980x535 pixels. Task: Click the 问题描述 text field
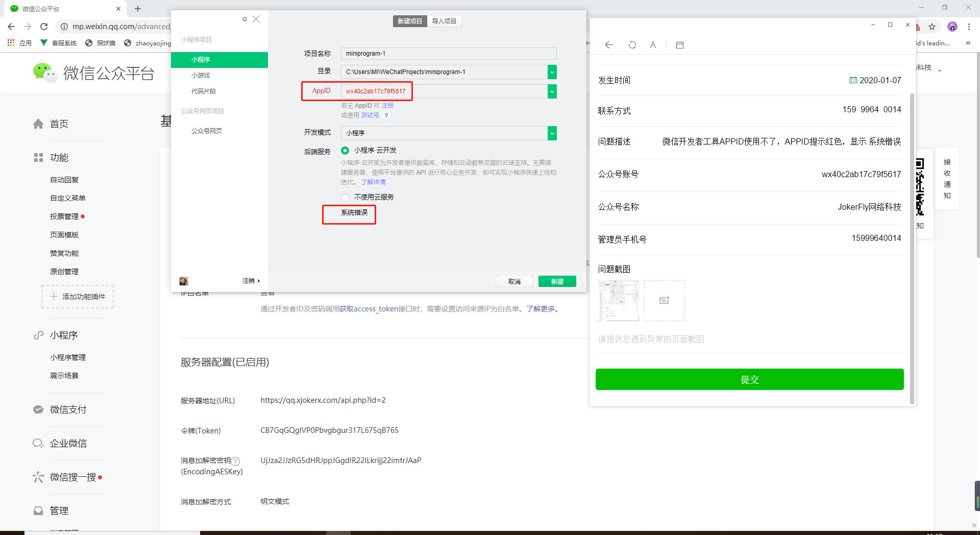781,141
